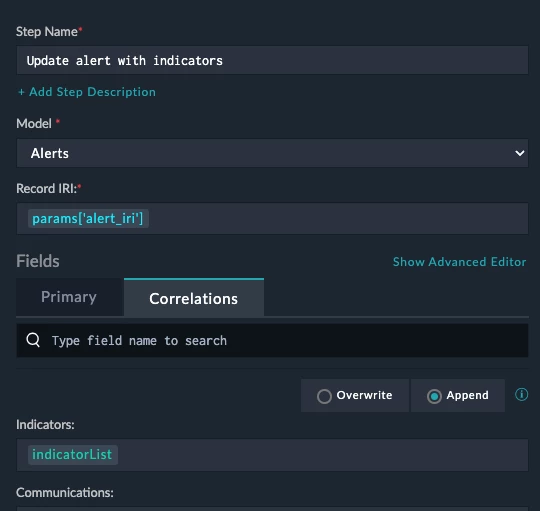Viewport: 540px width, 511px height.
Task: Click the info icon beside Append
Action: [521, 395]
